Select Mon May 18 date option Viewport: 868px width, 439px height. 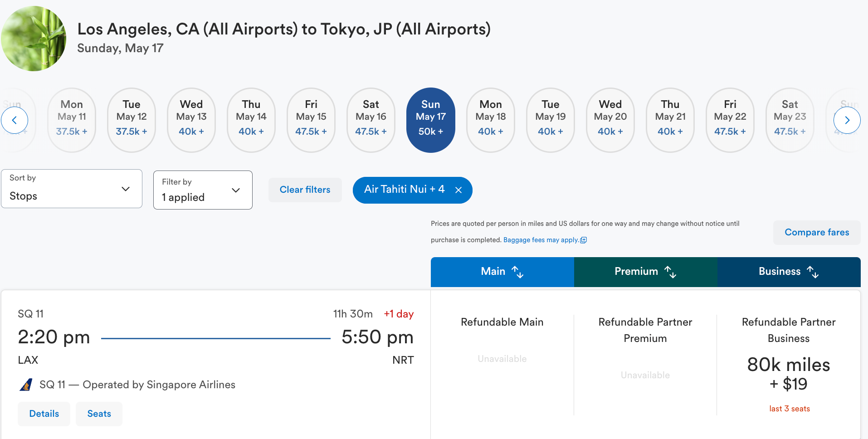[x=490, y=120]
